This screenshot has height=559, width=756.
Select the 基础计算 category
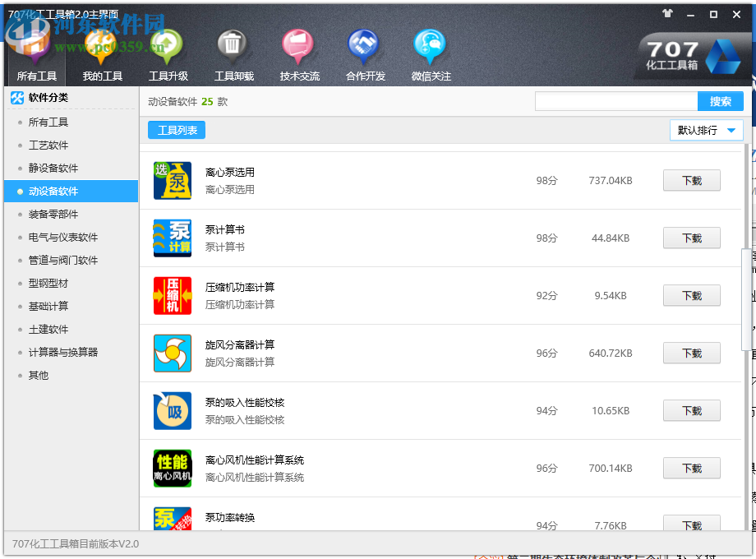pos(71,307)
